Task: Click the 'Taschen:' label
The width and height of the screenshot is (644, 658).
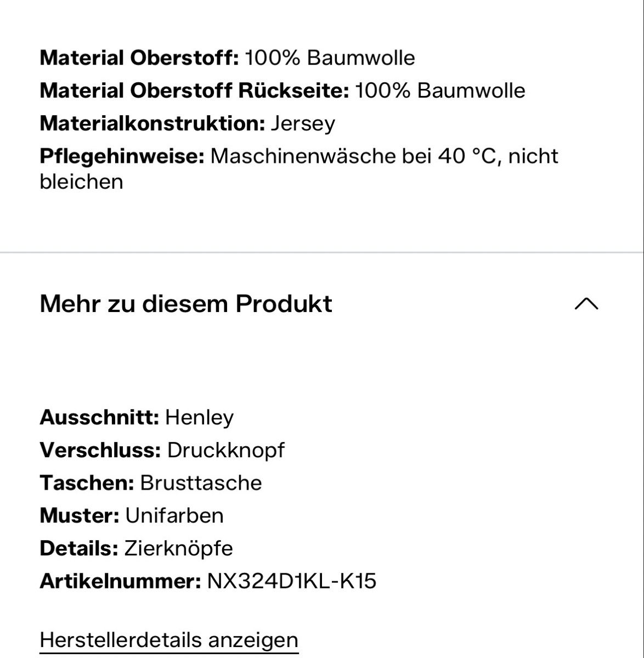Action: (87, 484)
